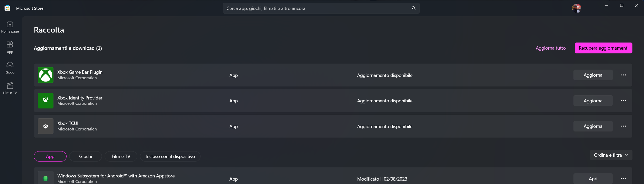Viewport: 644px width, 184px height.
Task: Expand the Ordina e filtra dropdown
Action: tap(611, 155)
